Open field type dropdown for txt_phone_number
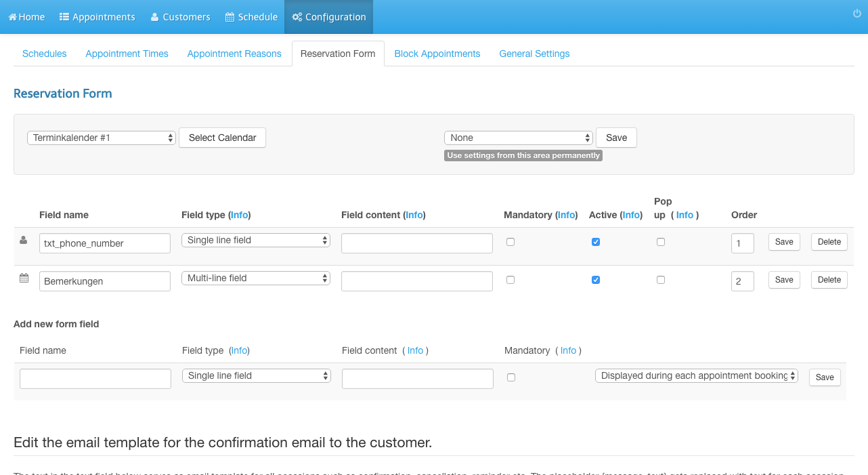Image resolution: width=868 pixels, height=475 pixels. pos(256,240)
